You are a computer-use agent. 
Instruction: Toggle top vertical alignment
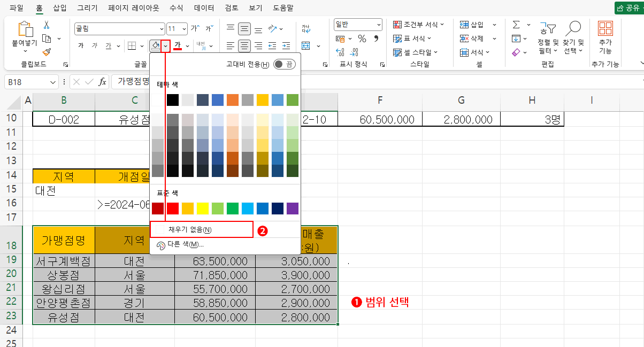coord(231,28)
